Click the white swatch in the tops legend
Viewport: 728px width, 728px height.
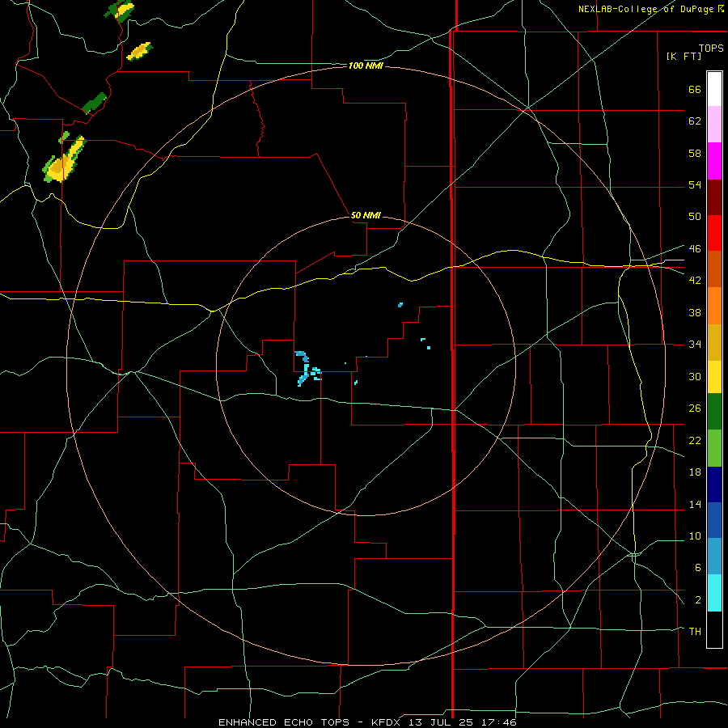click(714, 89)
